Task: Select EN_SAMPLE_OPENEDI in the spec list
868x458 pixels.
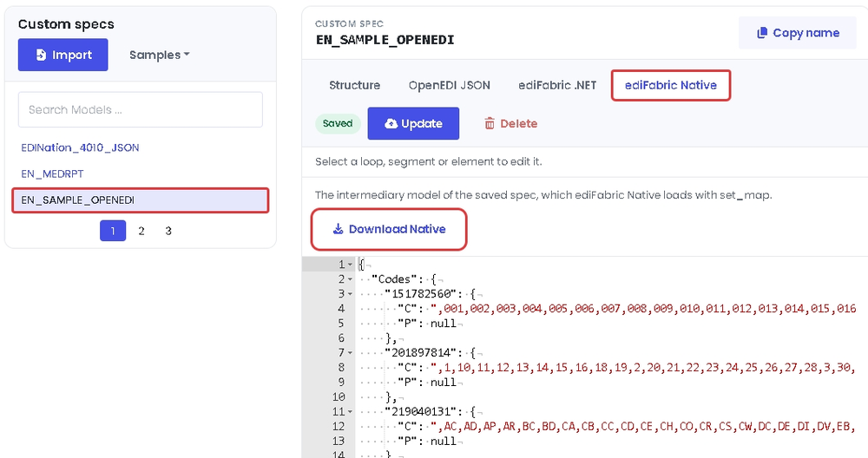Action: 141,200
